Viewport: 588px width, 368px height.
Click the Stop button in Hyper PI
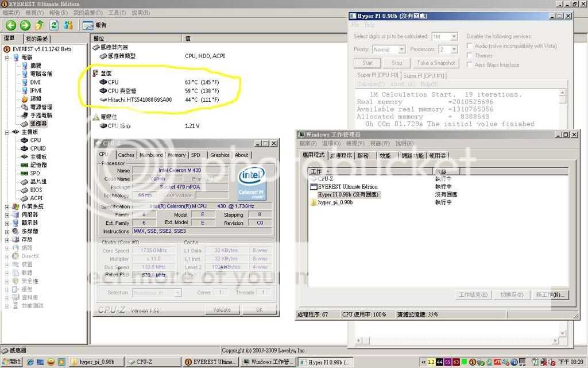click(x=397, y=63)
